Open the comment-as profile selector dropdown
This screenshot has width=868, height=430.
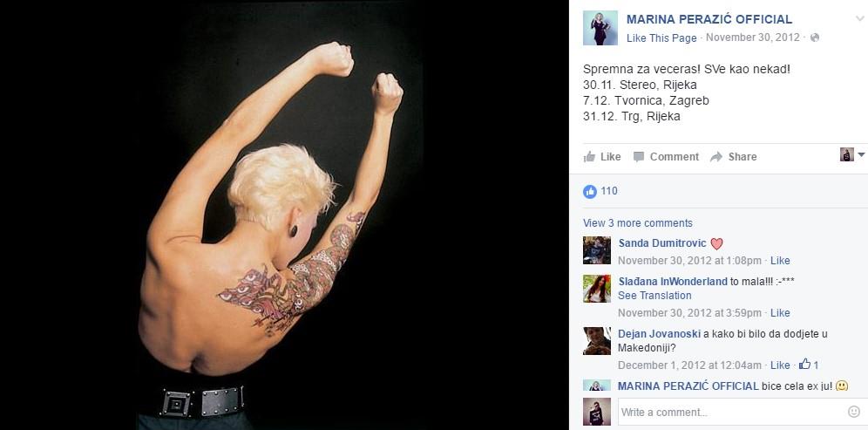point(852,154)
